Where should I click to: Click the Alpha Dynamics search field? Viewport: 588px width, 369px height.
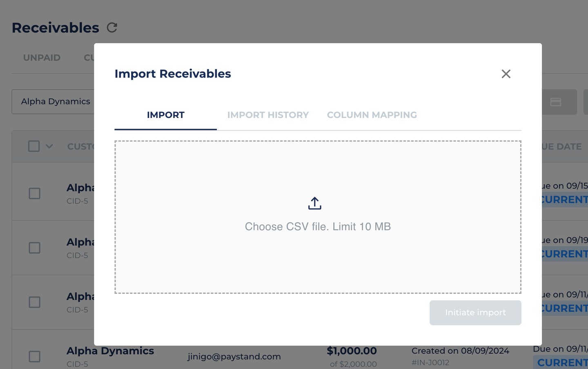(53, 102)
